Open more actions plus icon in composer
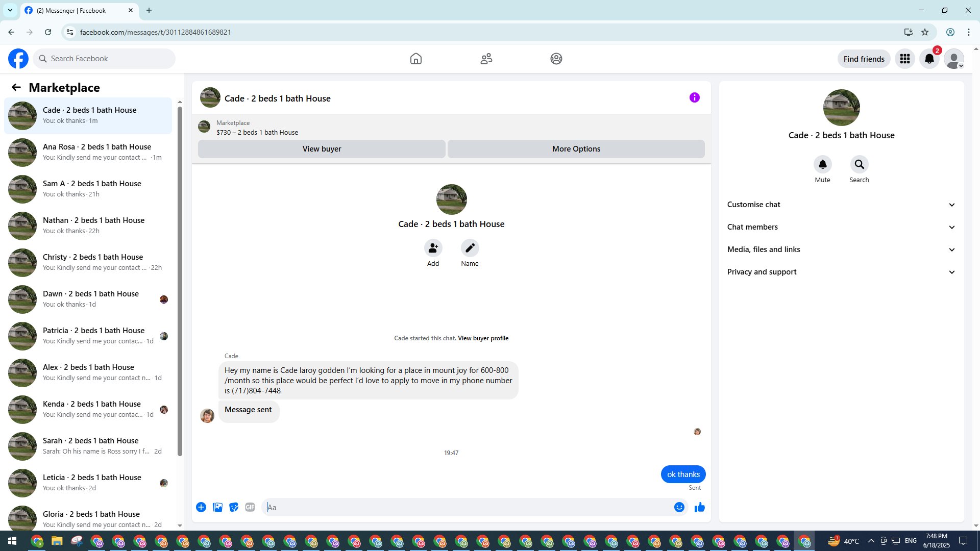This screenshot has height=551, width=980. click(x=201, y=507)
